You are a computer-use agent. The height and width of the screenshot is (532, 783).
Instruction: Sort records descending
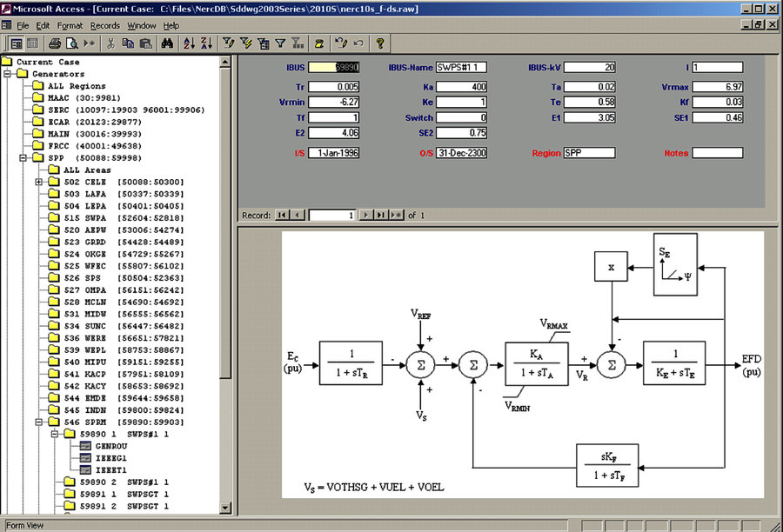coord(204,43)
